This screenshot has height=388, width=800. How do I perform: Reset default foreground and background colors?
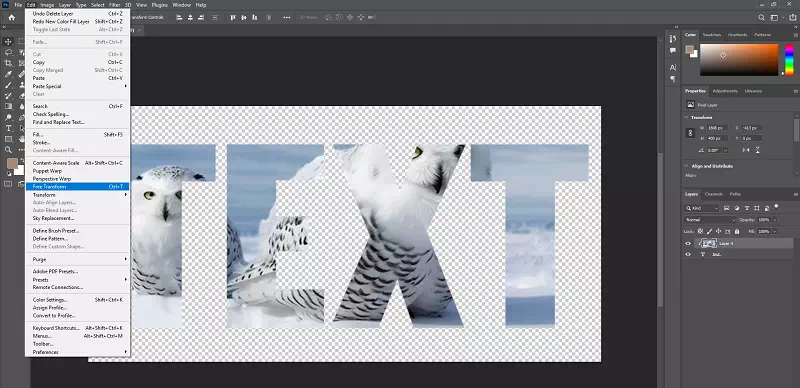tap(10, 174)
